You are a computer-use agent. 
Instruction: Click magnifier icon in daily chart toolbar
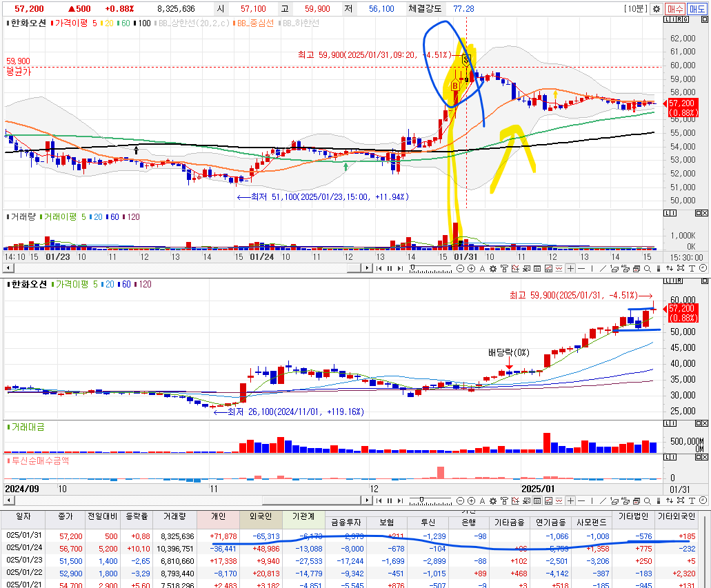pos(648,500)
